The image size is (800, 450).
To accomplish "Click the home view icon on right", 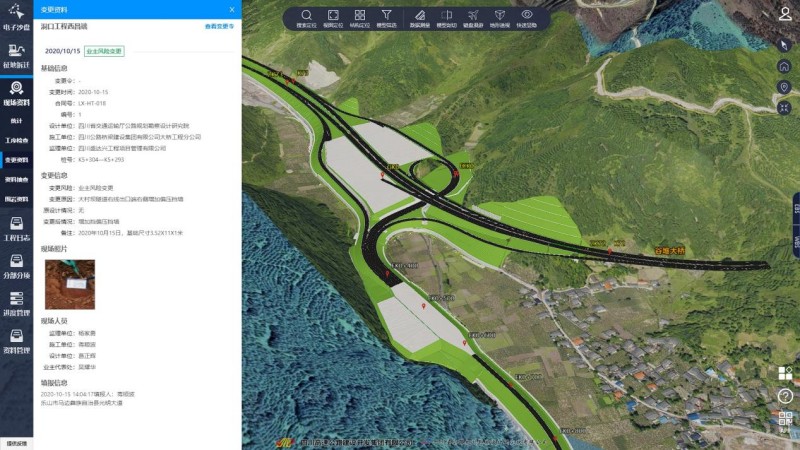I will tap(785, 66).
